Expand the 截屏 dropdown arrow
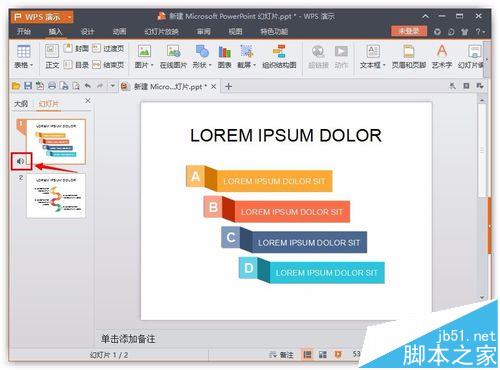This screenshot has height=370, width=500. tap(254, 65)
